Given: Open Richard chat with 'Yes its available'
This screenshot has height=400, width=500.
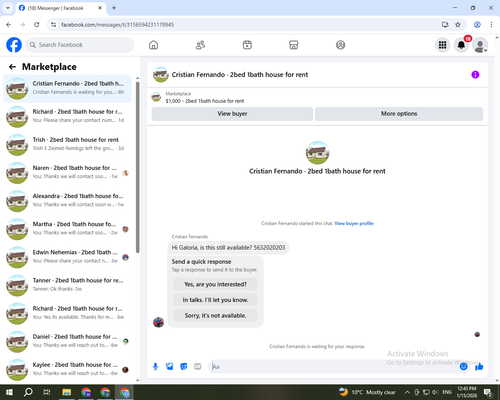Looking at the screenshot, I should point(67,313).
